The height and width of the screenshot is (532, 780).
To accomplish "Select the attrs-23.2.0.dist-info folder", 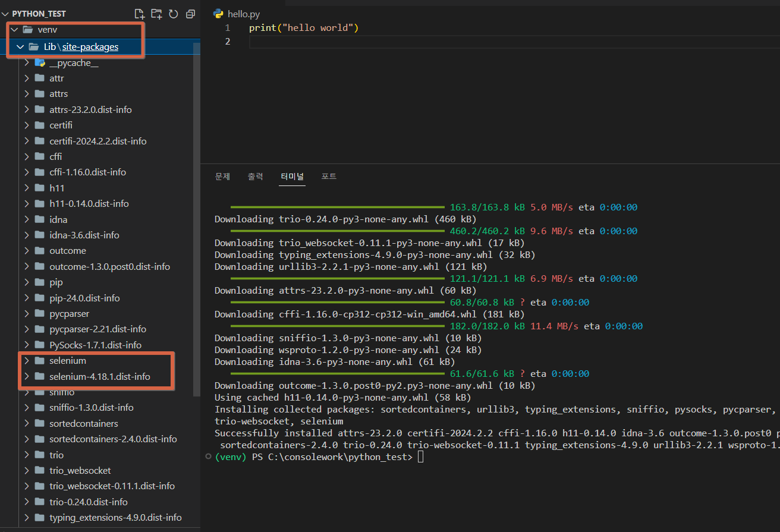I will [x=90, y=109].
